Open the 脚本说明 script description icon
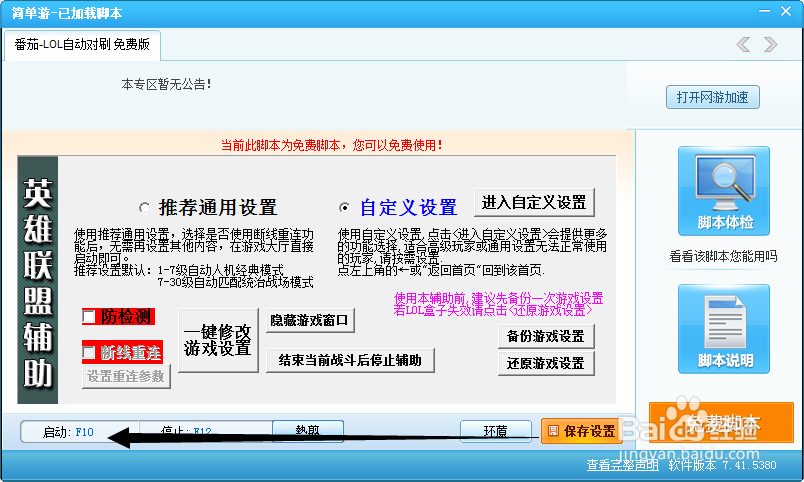 coord(723,329)
